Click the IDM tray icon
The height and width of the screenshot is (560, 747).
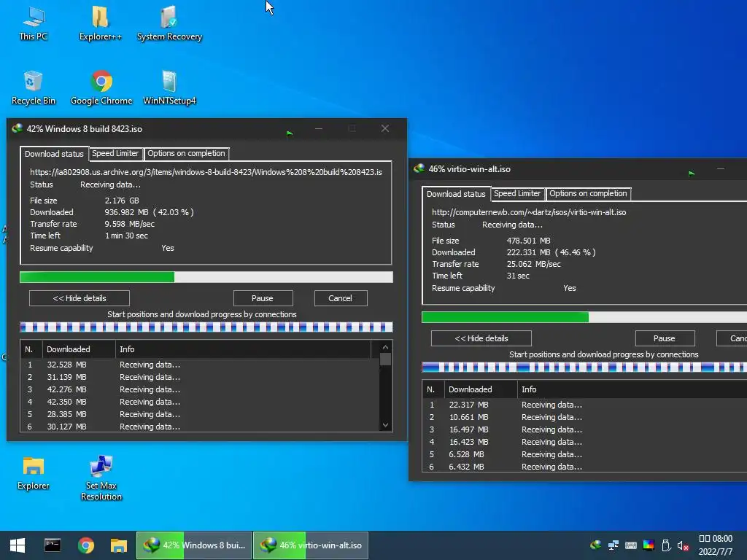pos(595,545)
